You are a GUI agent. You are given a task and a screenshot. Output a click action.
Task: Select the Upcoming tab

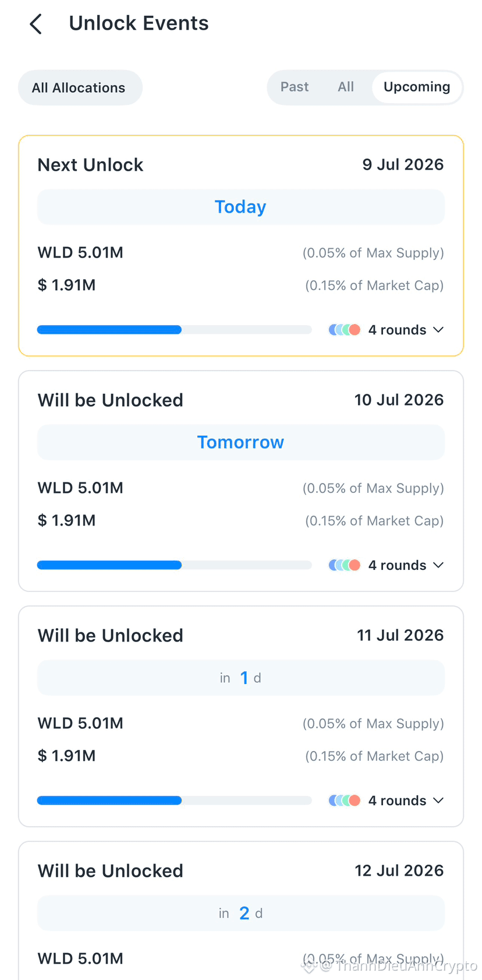[417, 87]
